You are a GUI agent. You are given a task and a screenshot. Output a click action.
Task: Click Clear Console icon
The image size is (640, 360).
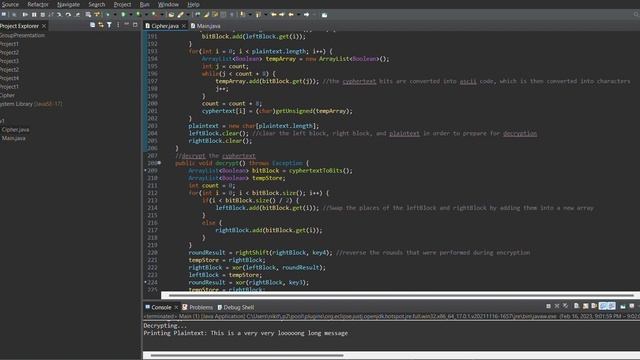(576, 306)
